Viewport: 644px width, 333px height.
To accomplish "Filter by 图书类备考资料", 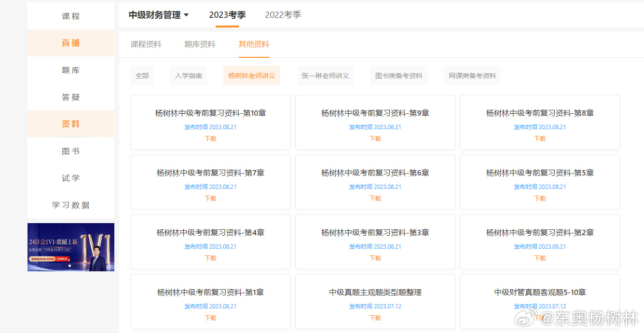I will tap(398, 75).
